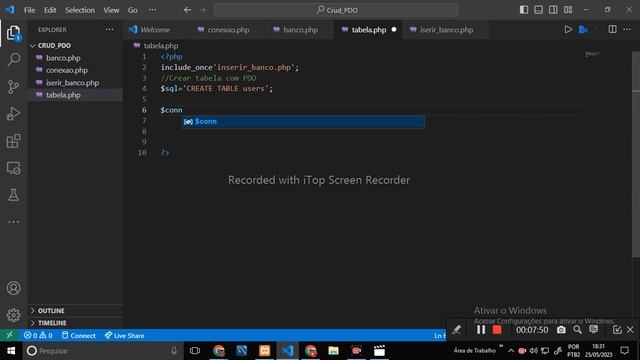Click the Windows Start button
Screen dimensions: 640x360
tap(11, 351)
